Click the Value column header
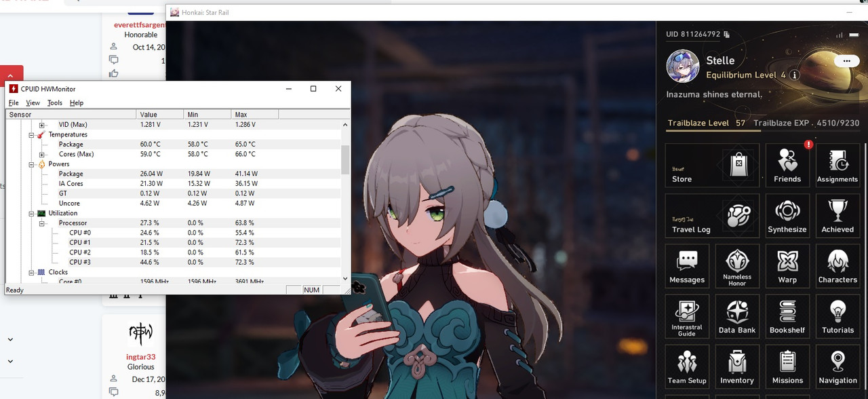 pyautogui.click(x=161, y=114)
